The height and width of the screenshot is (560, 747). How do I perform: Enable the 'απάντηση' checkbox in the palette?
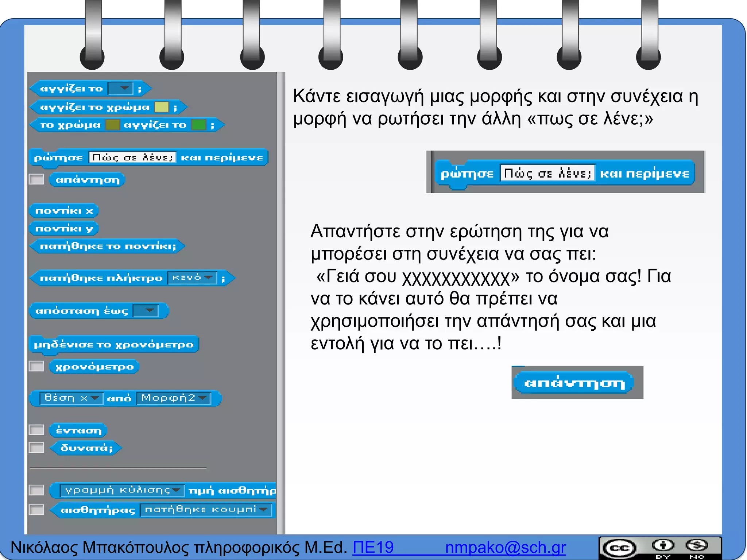tap(36, 179)
